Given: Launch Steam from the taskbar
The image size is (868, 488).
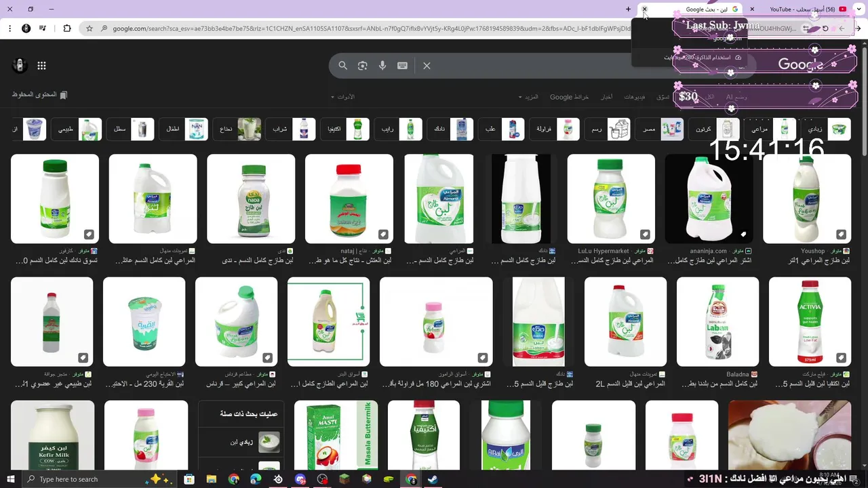Looking at the screenshot, I should tap(433, 479).
